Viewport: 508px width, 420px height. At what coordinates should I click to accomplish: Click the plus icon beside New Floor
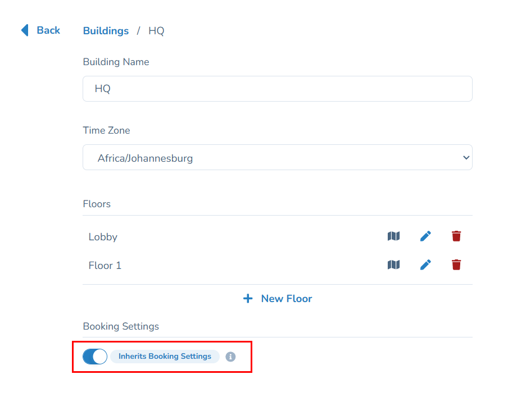(x=248, y=298)
